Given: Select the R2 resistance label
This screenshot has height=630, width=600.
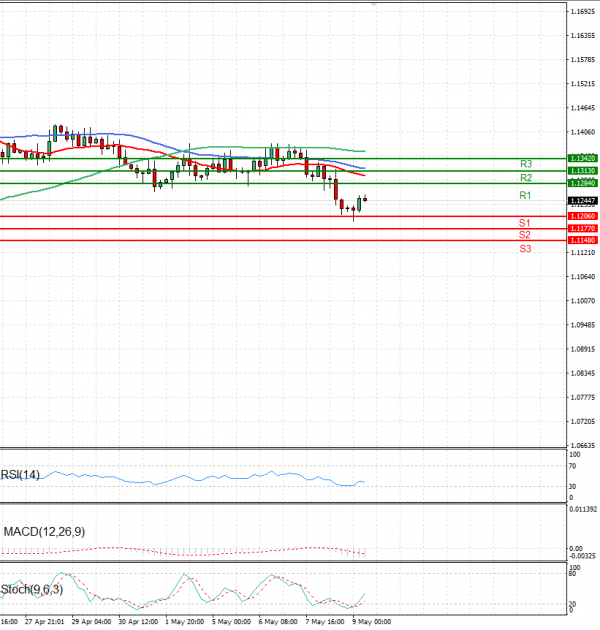Looking at the screenshot, I should pos(525,177).
